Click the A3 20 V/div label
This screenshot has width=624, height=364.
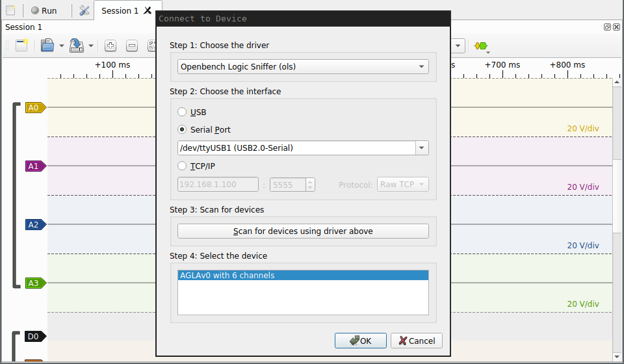pyautogui.click(x=583, y=304)
